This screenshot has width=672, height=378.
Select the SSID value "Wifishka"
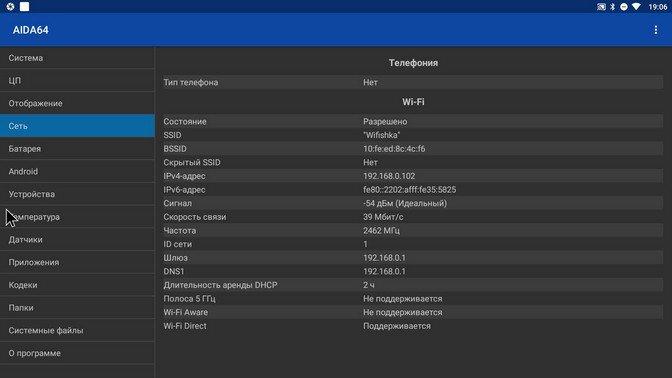tap(381, 135)
